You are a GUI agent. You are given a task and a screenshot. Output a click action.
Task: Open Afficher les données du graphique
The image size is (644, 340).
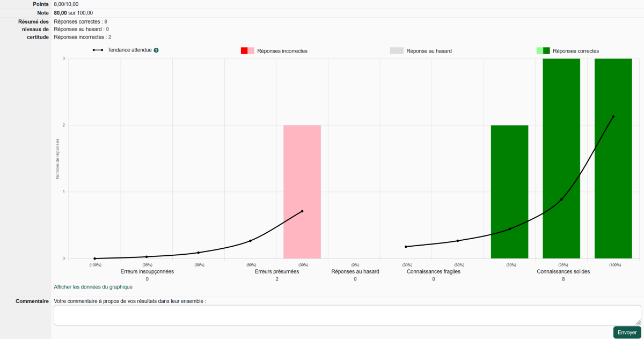click(93, 287)
